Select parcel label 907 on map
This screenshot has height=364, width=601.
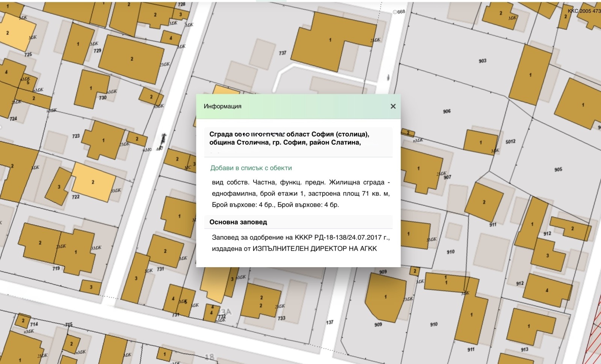[x=447, y=177]
